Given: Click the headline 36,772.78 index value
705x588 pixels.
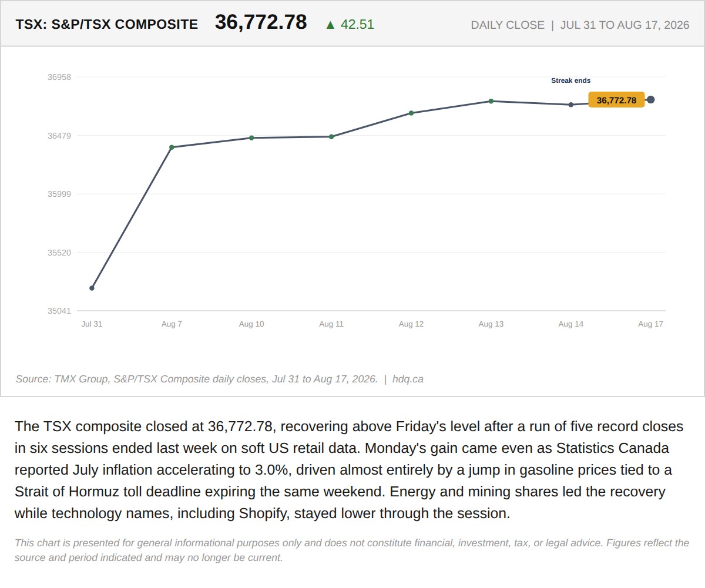Looking at the screenshot, I should pos(261,22).
